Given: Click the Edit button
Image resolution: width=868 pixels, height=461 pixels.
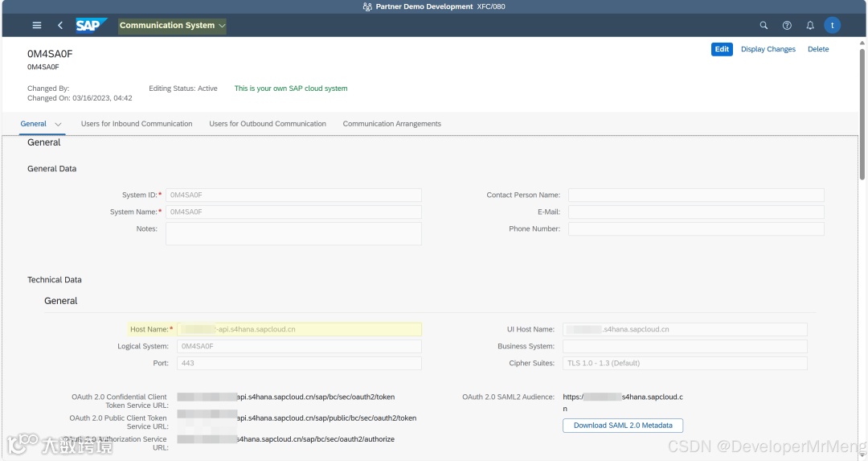Looking at the screenshot, I should (x=722, y=49).
